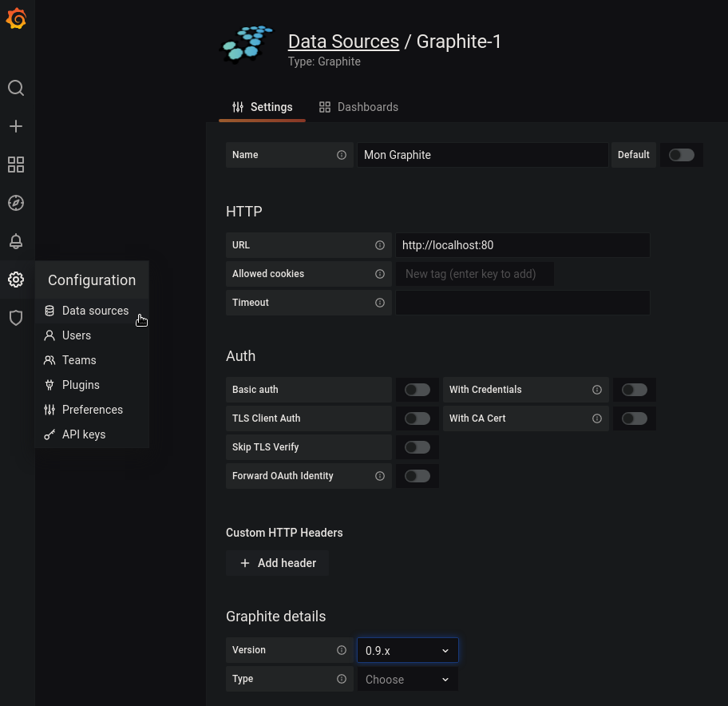Open the Server Admin shield icon
Viewport: 728px width, 706px height.
coord(16,318)
